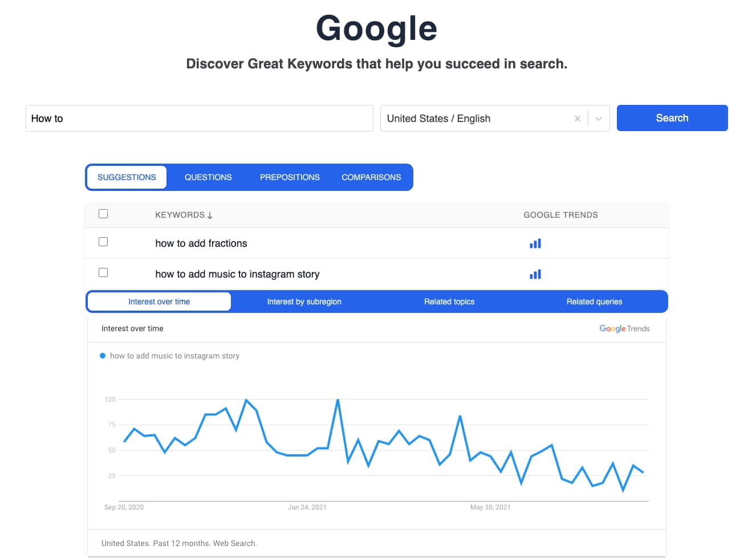Click the blue Search button
The width and height of the screenshot is (756, 558).
672,118
